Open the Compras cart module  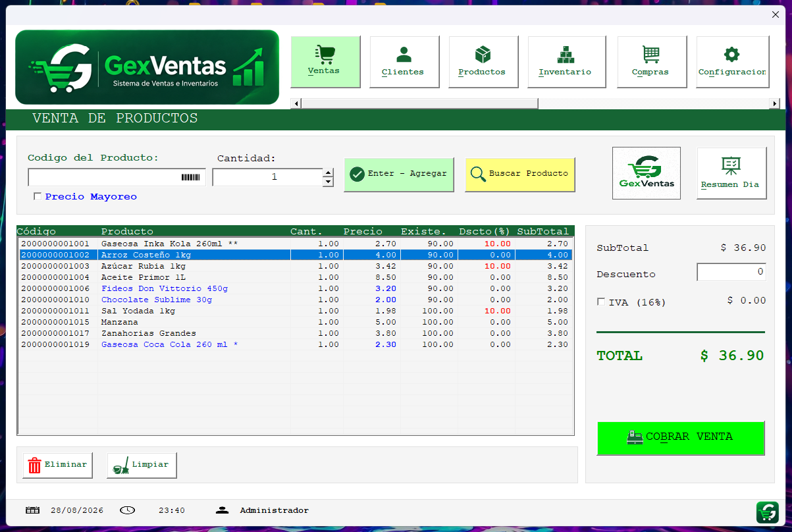point(652,61)
